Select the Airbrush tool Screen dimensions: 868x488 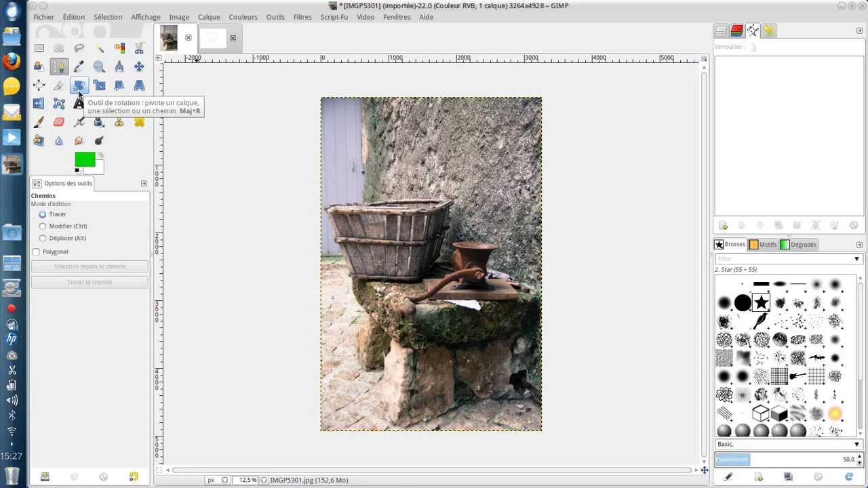[79, 122]
